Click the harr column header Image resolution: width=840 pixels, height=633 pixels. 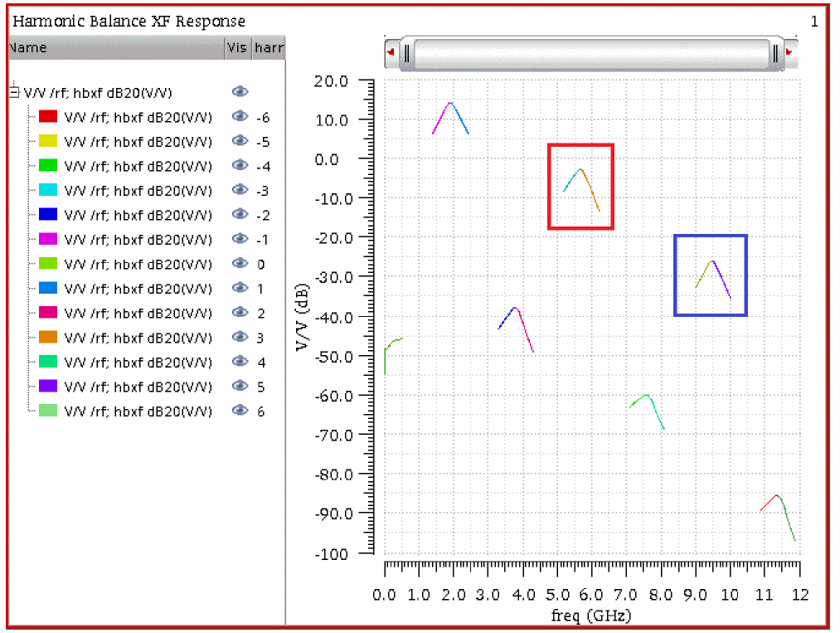pyautogui.click(x=269, y=47)
